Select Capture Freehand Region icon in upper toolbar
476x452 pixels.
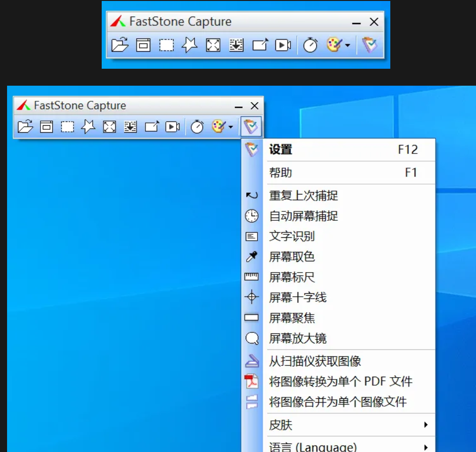tap(189, 45)
